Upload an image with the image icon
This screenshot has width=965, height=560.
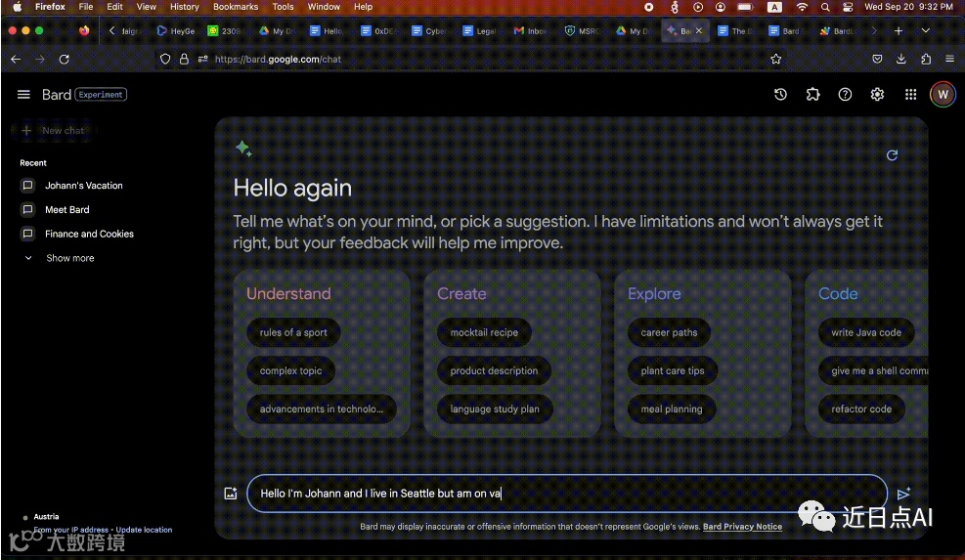(230, 493)
